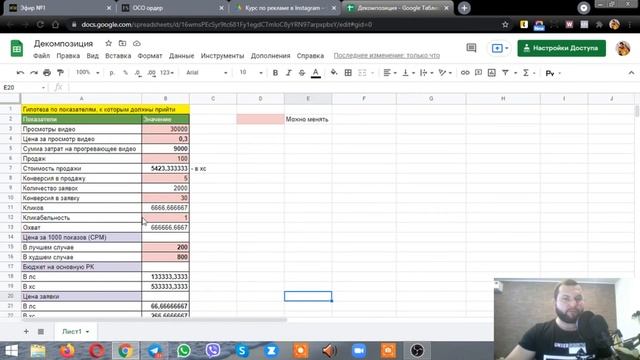Open the comment history icon
This screenshot has height=360, width=640.
(471, 48)
